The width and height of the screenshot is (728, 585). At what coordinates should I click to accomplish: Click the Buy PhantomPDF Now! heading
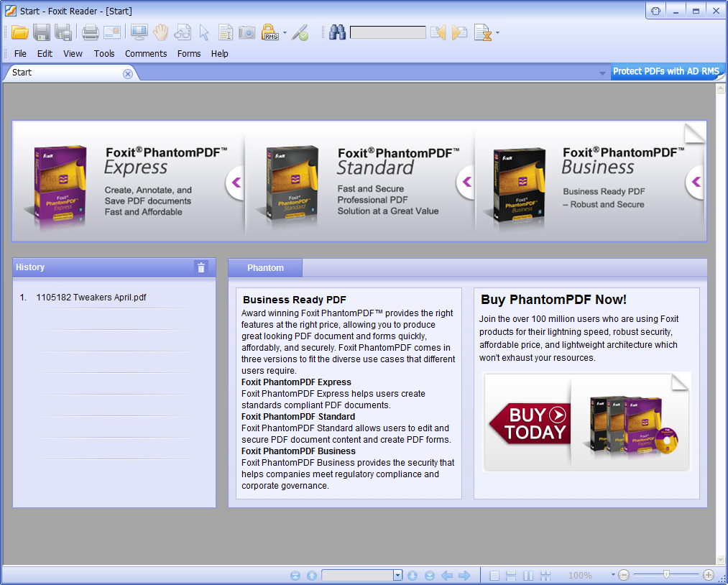[553, 300]
